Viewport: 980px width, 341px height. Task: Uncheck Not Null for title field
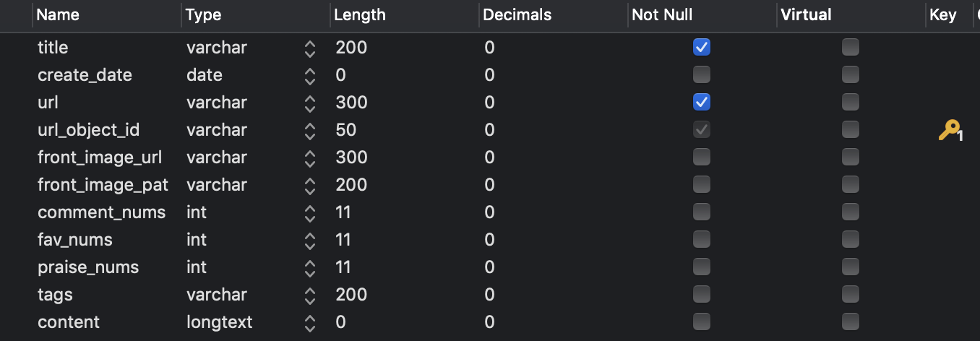(x=701, y=48)
